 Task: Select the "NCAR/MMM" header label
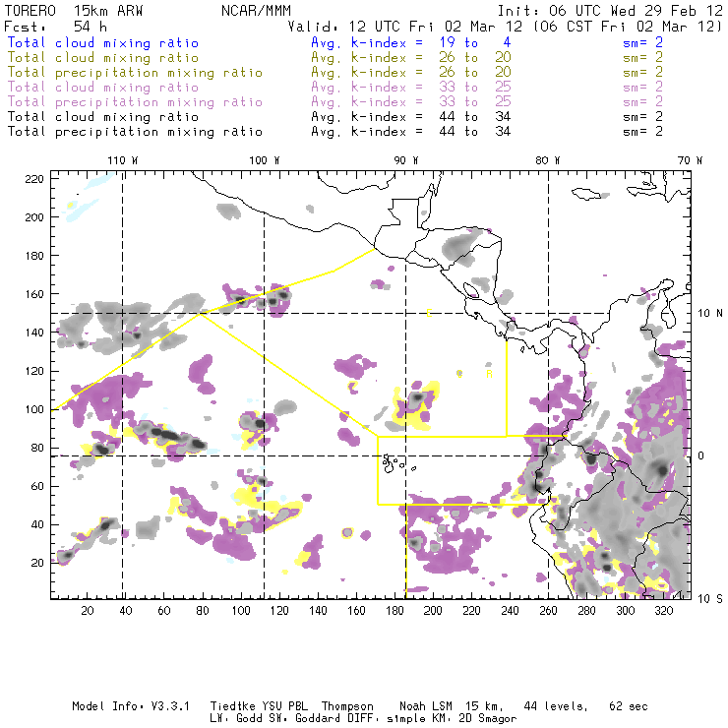pos(256,11)
